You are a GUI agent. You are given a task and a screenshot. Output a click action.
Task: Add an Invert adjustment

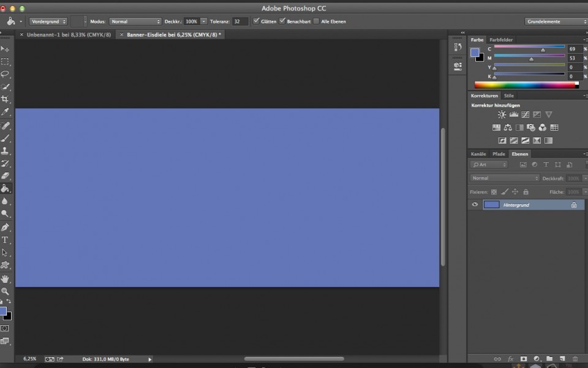tap(502, 140)
